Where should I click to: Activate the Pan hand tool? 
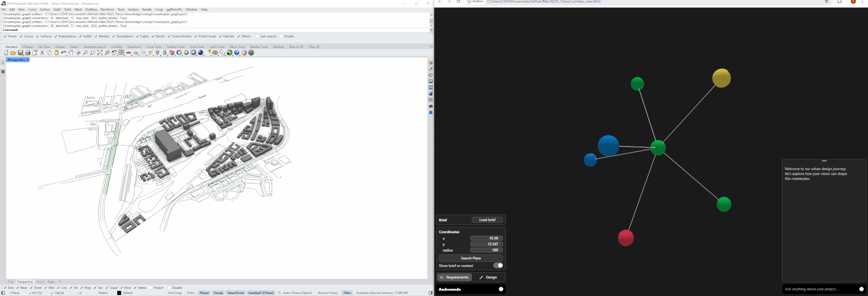pyautogui.click(x=71, y=53)
